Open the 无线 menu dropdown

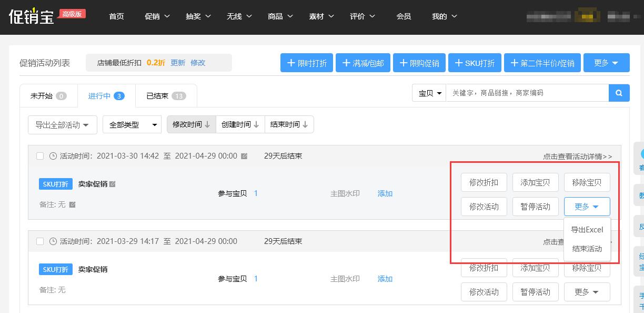tap(239, 16)
